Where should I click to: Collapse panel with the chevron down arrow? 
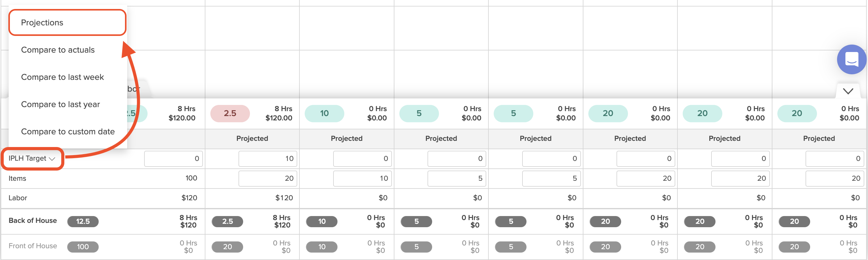point(848,91)
